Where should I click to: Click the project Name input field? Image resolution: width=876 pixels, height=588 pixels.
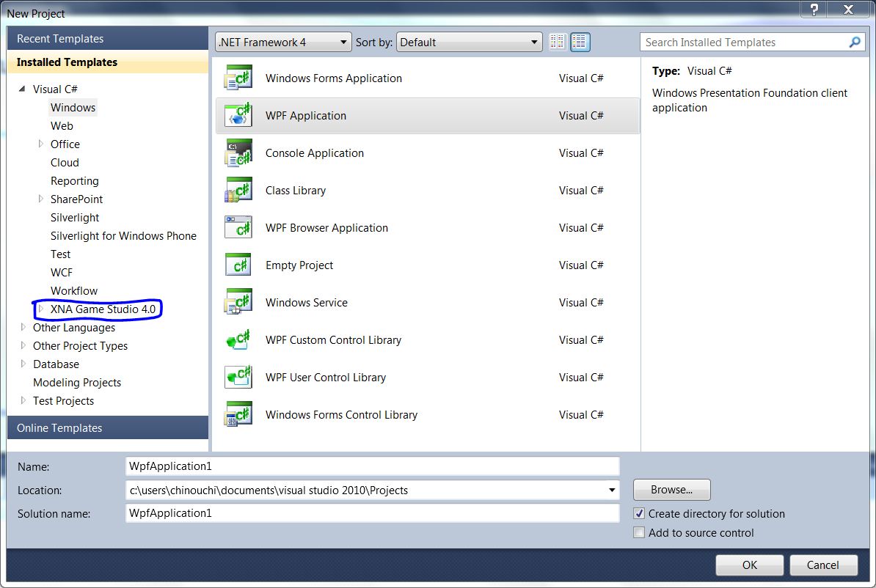click(372, 466)
